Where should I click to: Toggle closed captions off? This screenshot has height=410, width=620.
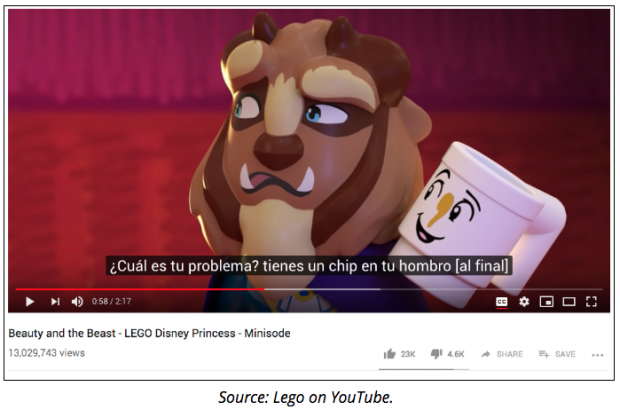tap(501, 302)
